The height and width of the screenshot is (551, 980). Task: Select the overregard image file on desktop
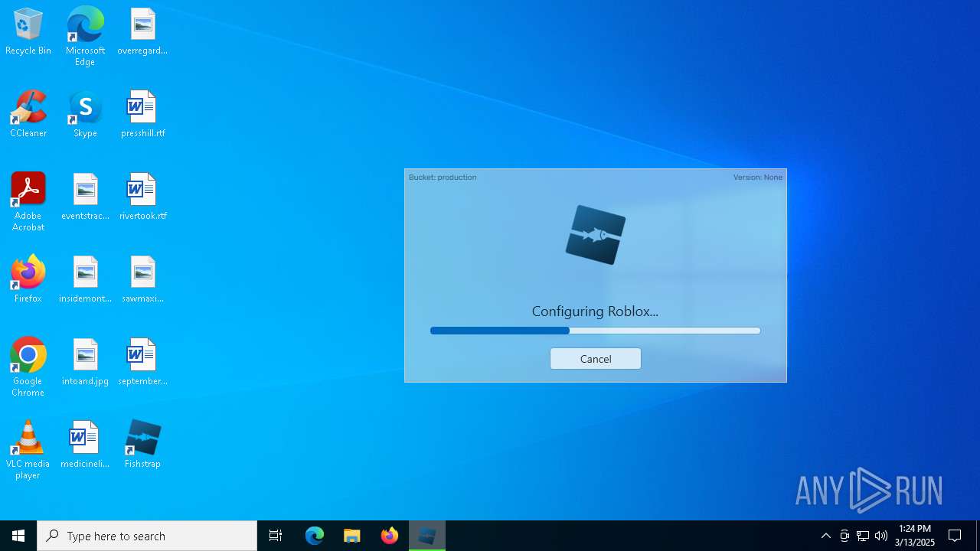(x=142, y=32)
